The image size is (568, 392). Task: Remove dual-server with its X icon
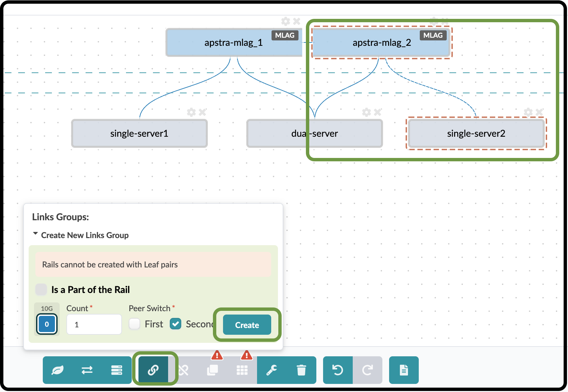coord(377,112)
